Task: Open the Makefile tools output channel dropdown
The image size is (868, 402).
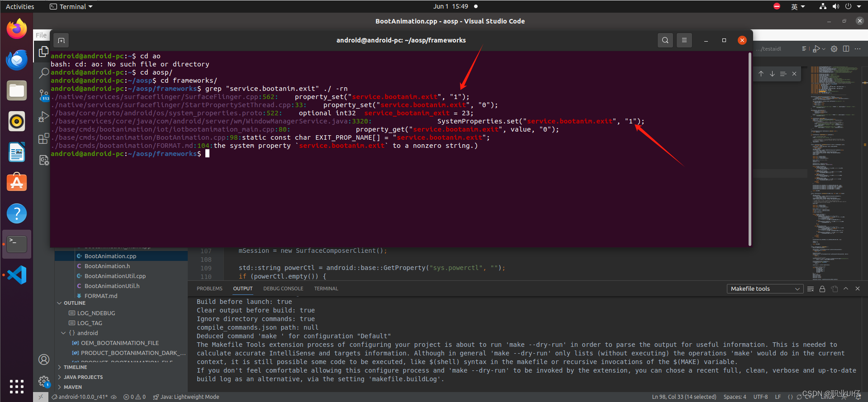Action: coord(765,289)
